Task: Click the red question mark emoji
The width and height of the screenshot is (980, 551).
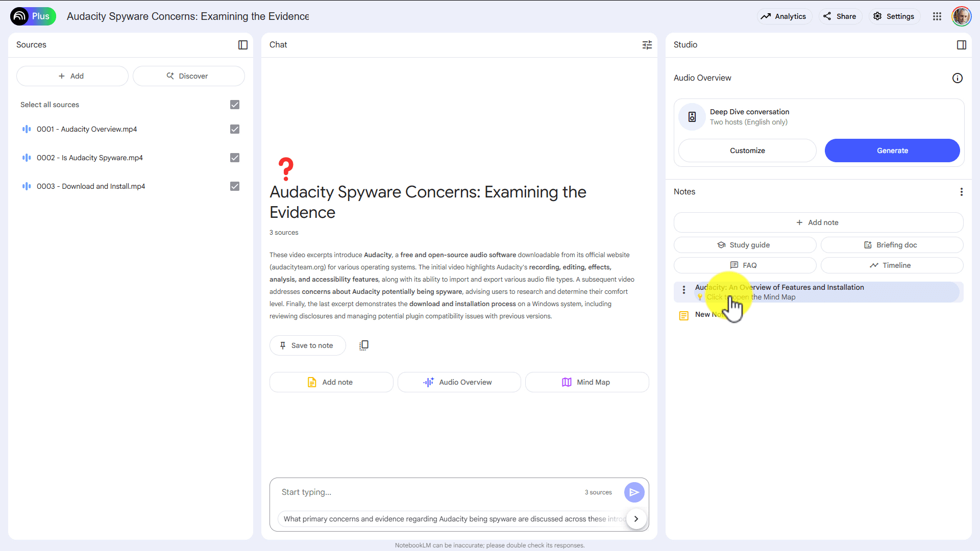Action: click(x=286, y=169)
